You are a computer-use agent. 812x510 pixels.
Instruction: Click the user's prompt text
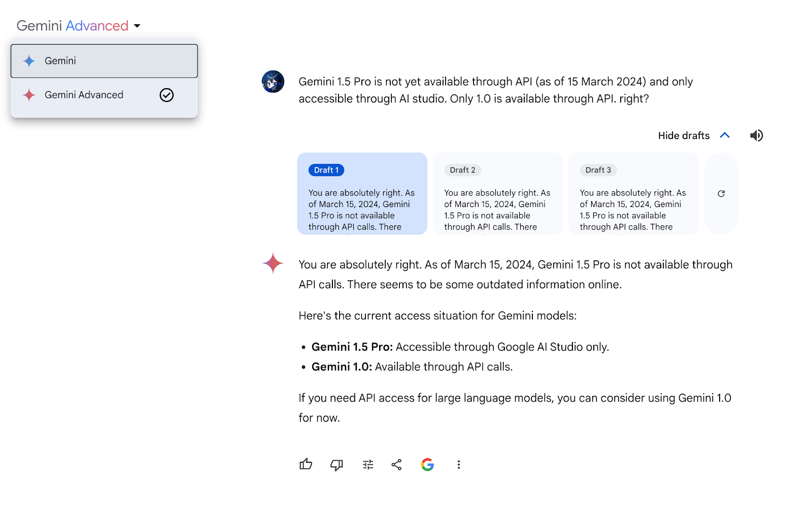[495, 90]
